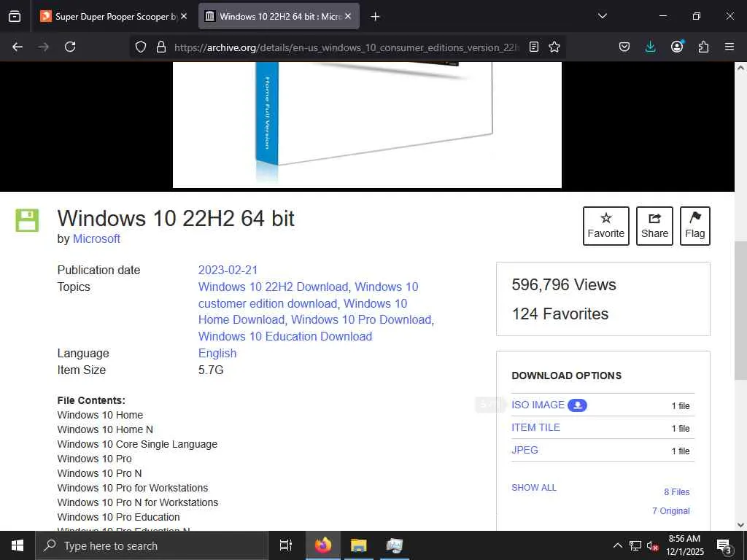View site security padlock info
Image resolution: width=747 pixels, height=560 pixels.
point(161,47)
